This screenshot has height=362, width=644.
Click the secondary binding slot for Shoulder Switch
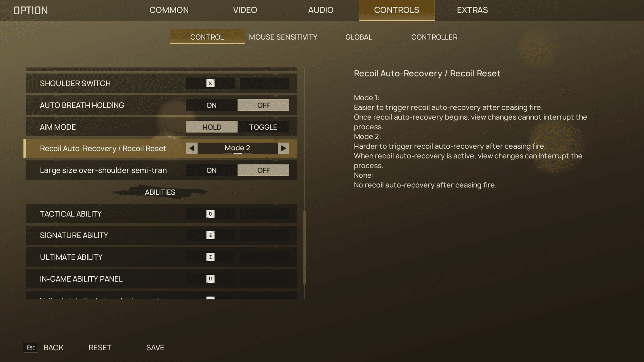265,83
